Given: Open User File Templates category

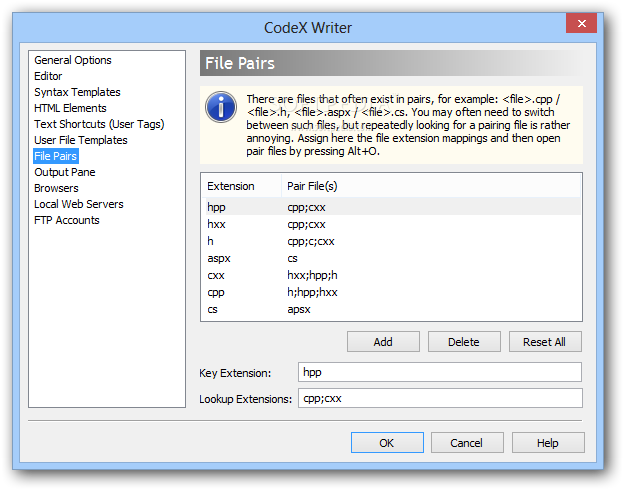Looking at the screenshot, I should pos(81,140).
